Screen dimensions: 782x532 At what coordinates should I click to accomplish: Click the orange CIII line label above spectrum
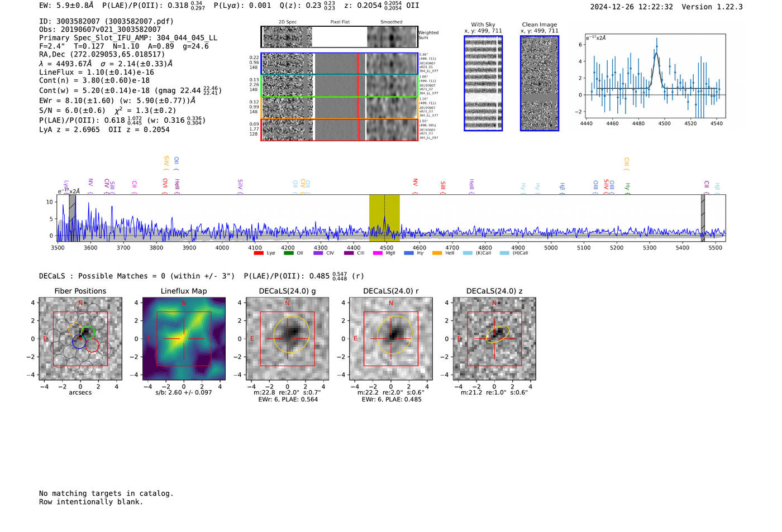(x=626, y=164)
